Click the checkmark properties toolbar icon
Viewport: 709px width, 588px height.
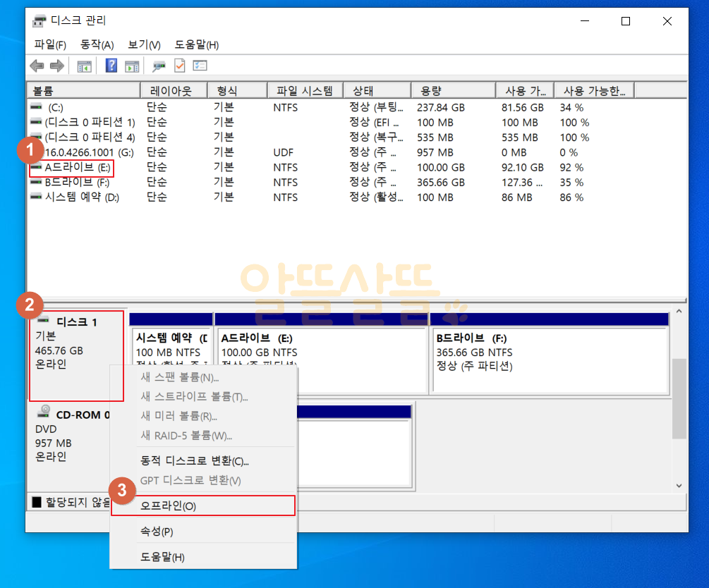coord(179,66)
